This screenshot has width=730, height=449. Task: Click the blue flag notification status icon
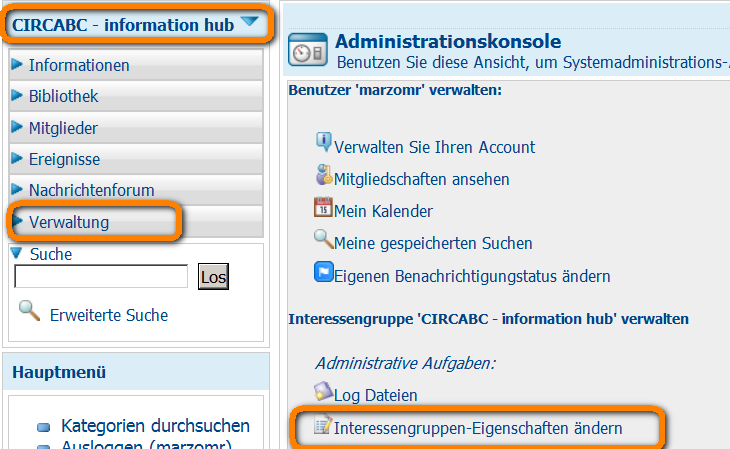[323, 273]
